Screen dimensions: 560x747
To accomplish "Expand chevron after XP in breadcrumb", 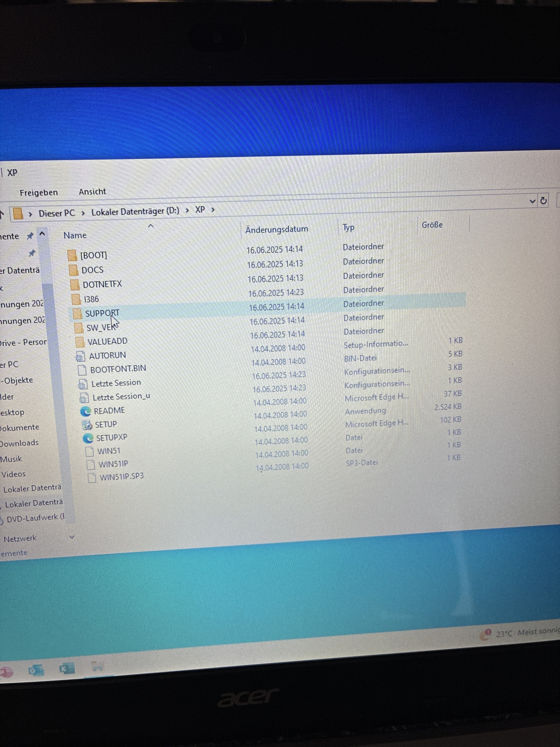I will (213, 210).
